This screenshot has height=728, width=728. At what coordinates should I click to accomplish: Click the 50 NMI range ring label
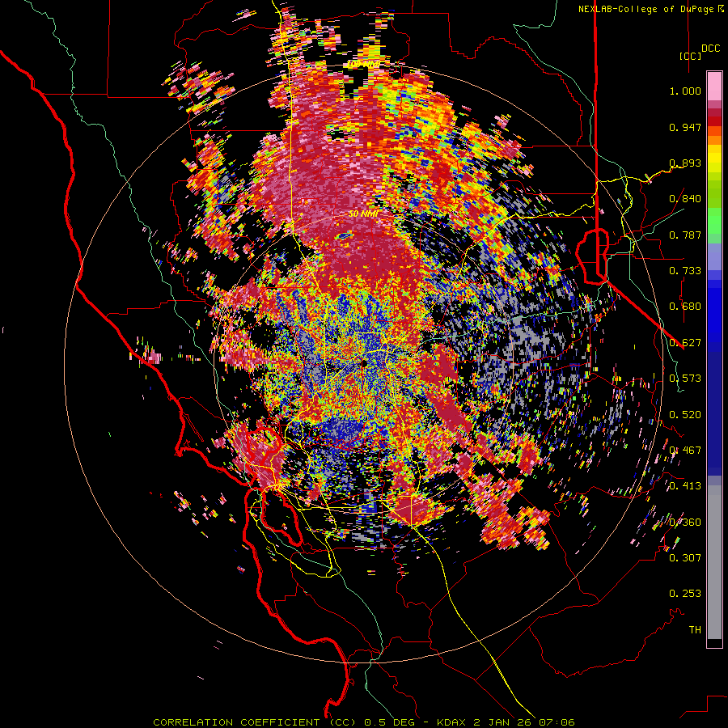[363, 214]
